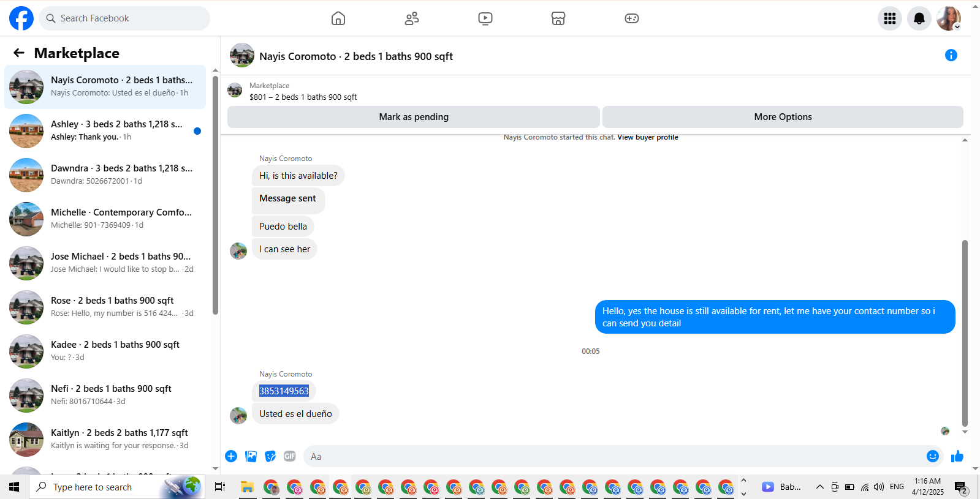Open the volume speaker tray icon
The height and width of the screenshot is (499, 980).
click(879, 487)
